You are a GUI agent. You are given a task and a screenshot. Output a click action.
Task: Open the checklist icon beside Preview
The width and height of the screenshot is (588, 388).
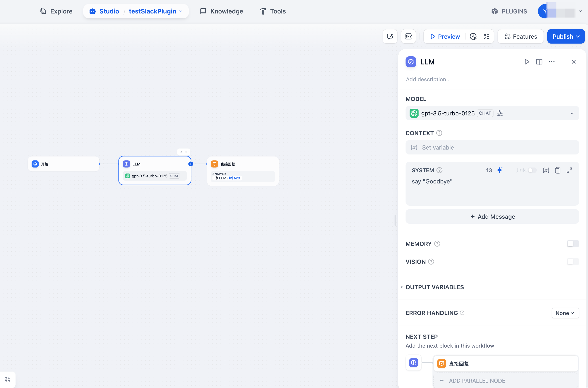(486, 36)
